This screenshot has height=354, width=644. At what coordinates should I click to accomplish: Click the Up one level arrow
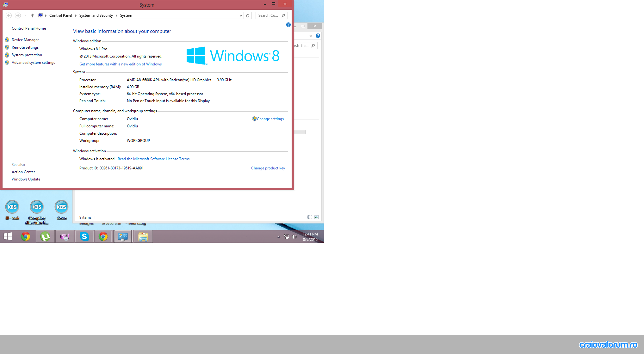32,15
